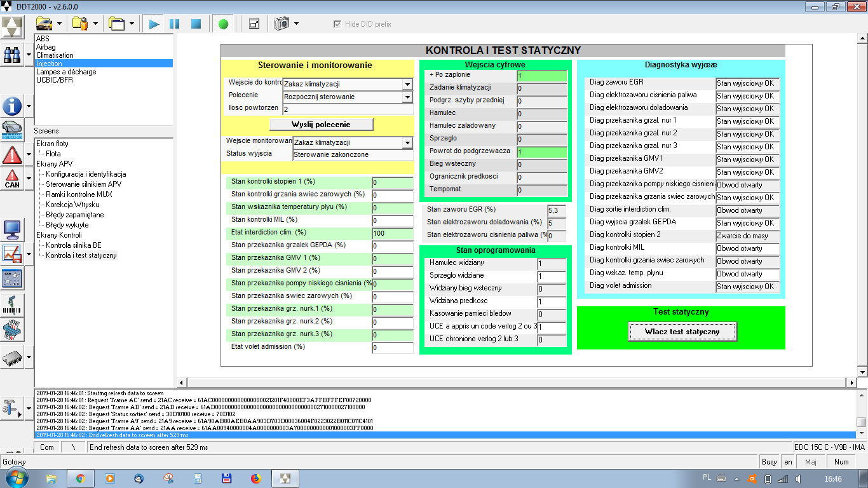Screen dimensions: 868x488
Task: Open Błędy zapamiętane screen
Action: (75, 215)
